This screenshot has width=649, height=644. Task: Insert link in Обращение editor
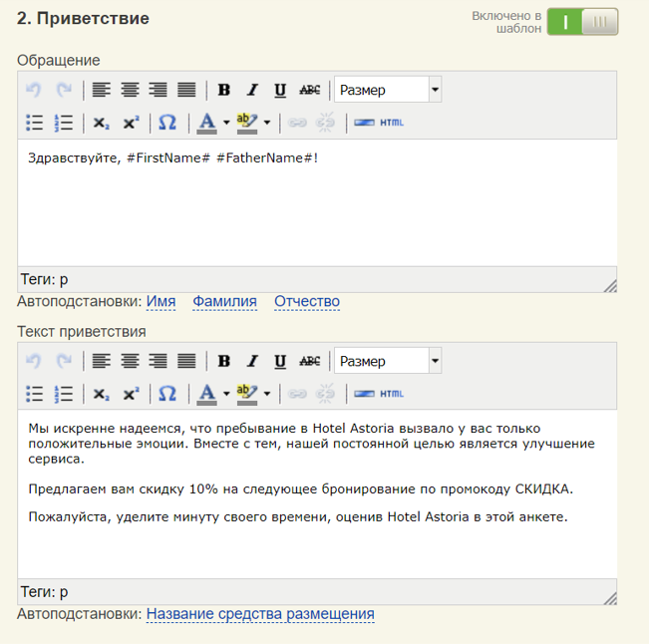(x=297, y=123)
